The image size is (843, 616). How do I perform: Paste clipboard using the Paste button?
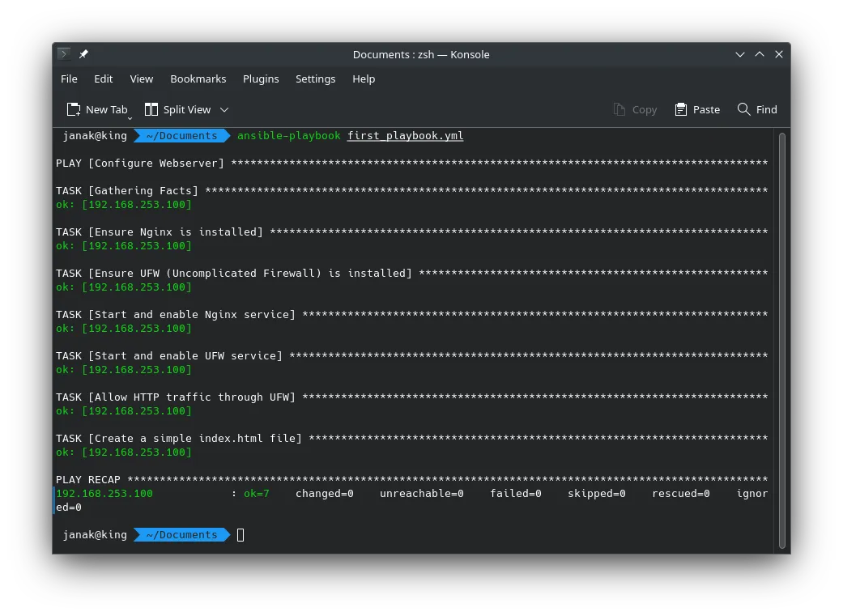696,109
